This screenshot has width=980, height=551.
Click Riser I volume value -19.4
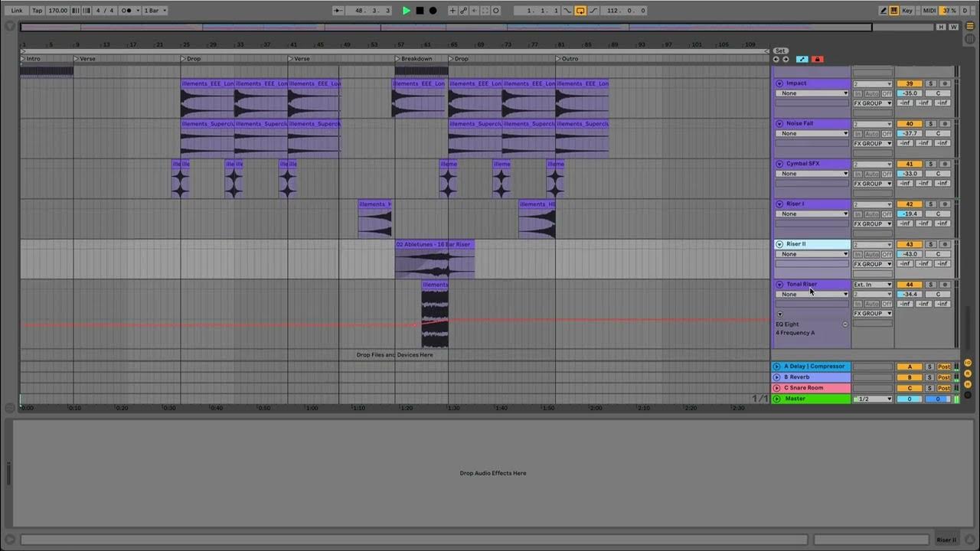(910, 214)
